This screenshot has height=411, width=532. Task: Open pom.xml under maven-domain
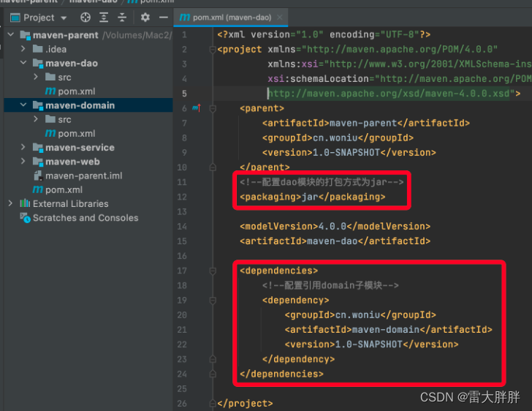[x=70, y=134]
